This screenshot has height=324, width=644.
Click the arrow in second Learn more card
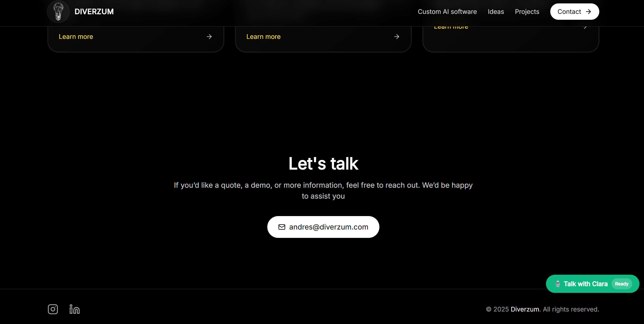[396, 37]
